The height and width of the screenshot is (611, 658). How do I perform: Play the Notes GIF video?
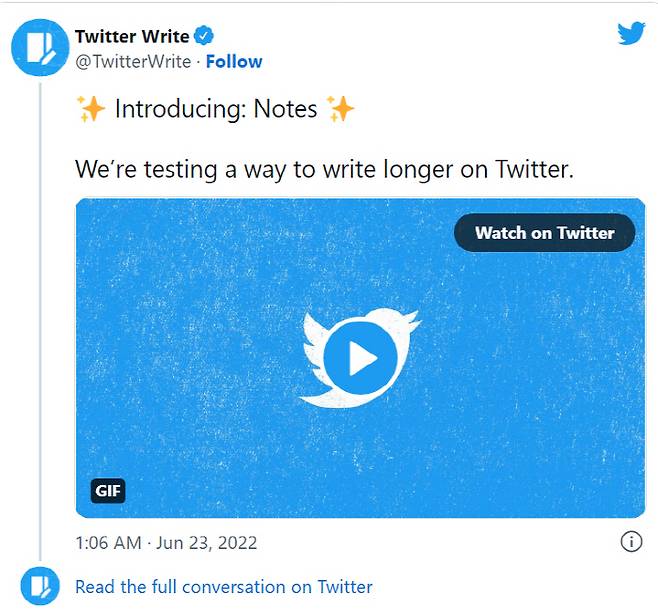tap(361, 357)
